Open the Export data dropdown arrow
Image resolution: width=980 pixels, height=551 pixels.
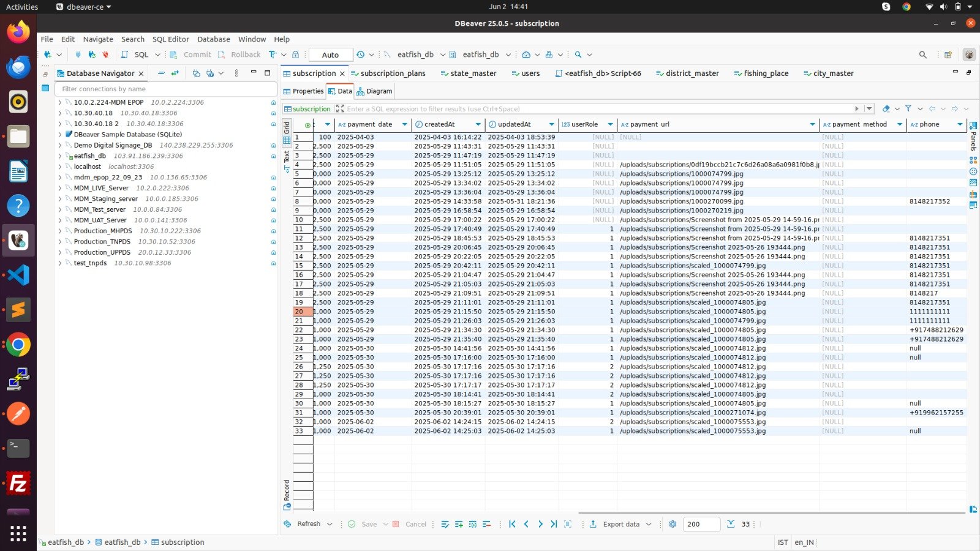coord(649,524)
